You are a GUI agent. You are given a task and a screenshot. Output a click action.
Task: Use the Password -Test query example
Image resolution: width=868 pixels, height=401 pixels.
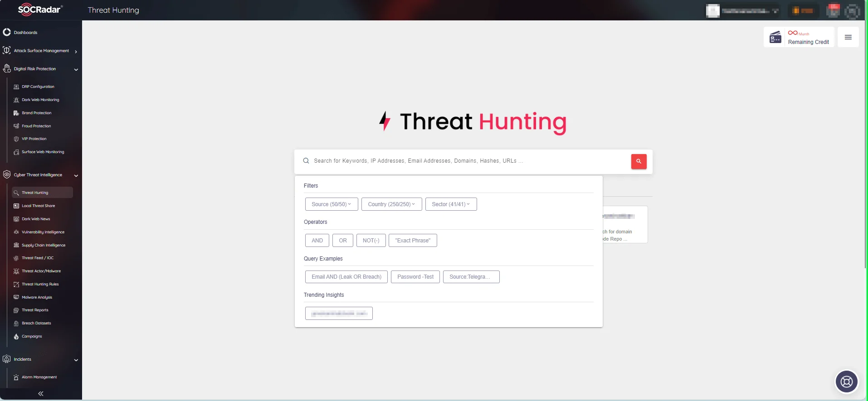point(415,277)
